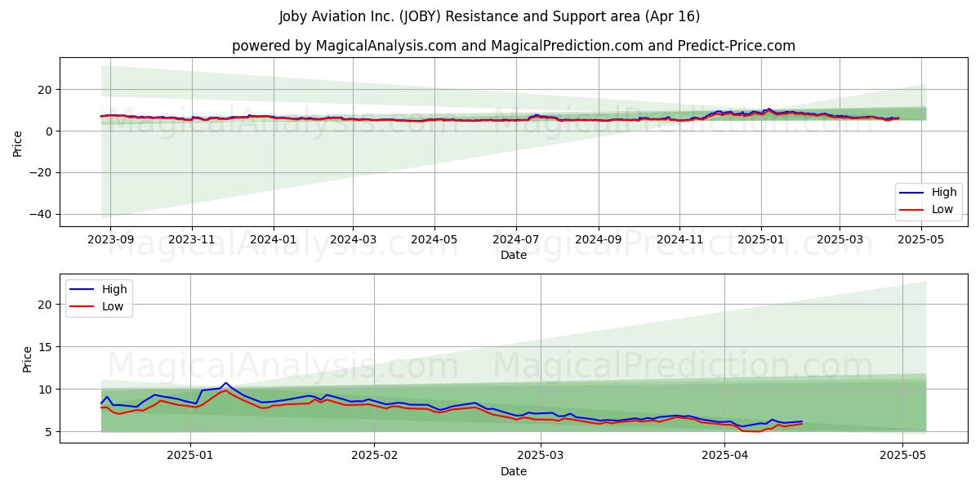The width and height of the screenshot is (980, 490).
Task: Click the 'Date' axis label under bottom chart
Action: 513,471
